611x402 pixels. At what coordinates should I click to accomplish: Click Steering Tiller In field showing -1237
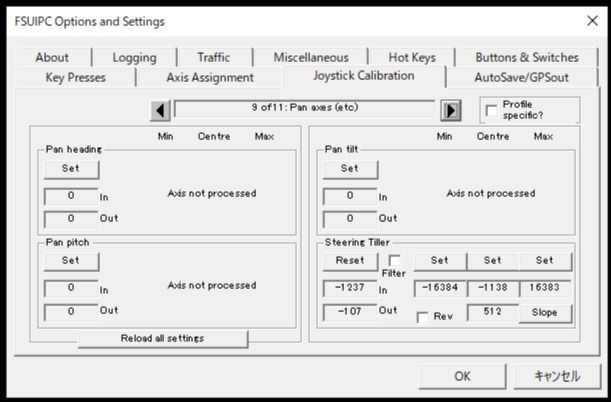pyautogui.click(x=350, y=289)
